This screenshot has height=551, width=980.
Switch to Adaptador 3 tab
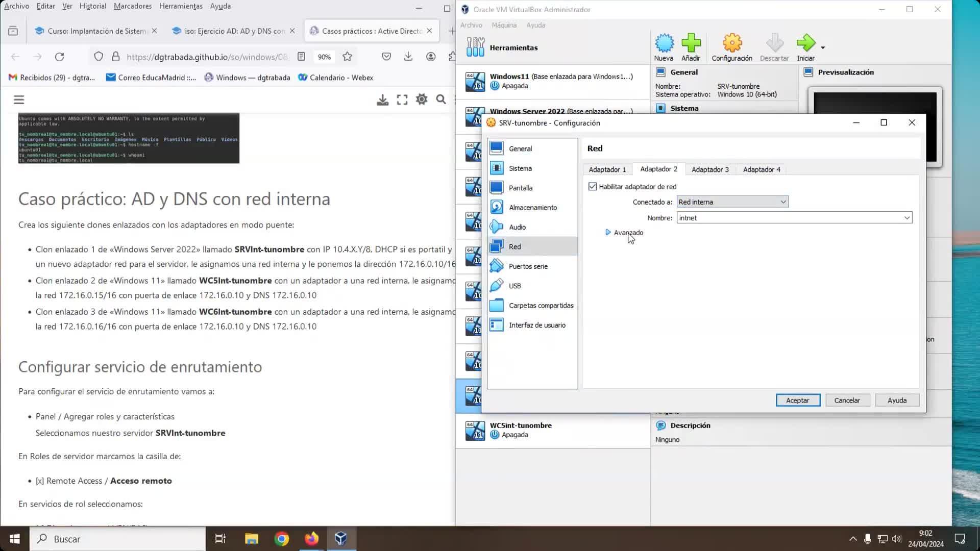click(x=709, y=169)
